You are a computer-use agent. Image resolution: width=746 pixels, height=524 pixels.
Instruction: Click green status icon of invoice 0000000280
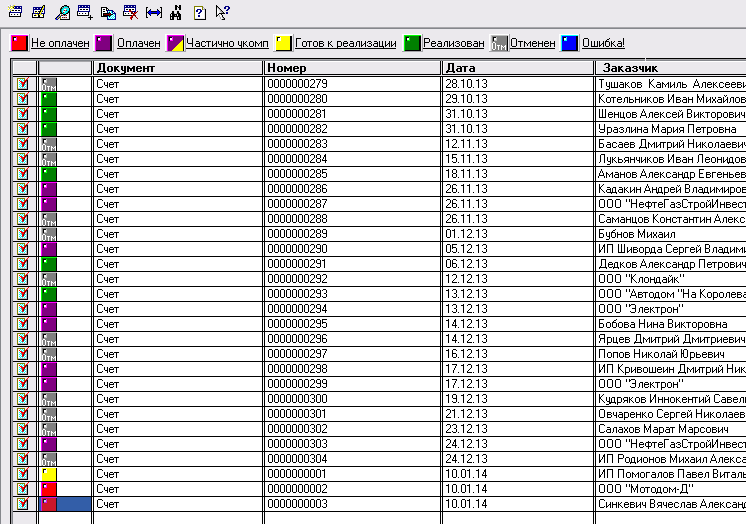(49, 99)
